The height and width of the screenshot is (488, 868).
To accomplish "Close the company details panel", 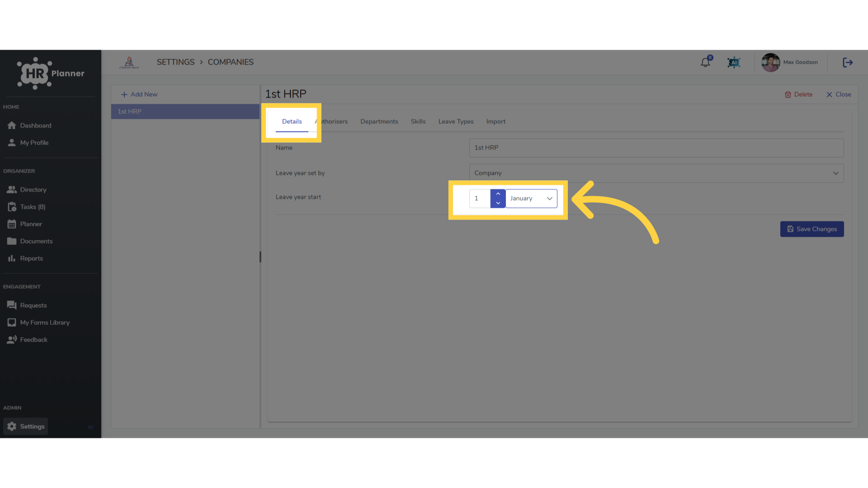I will (x=839, y=94).
